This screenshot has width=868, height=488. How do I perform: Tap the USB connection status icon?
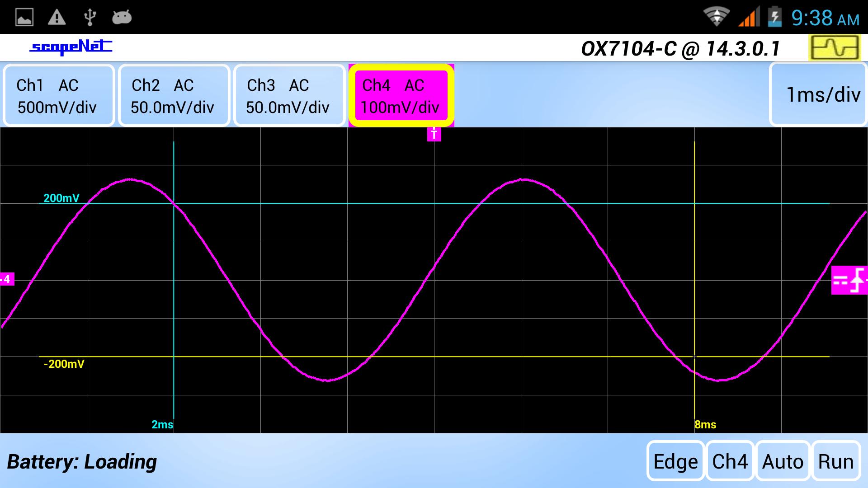90,18
